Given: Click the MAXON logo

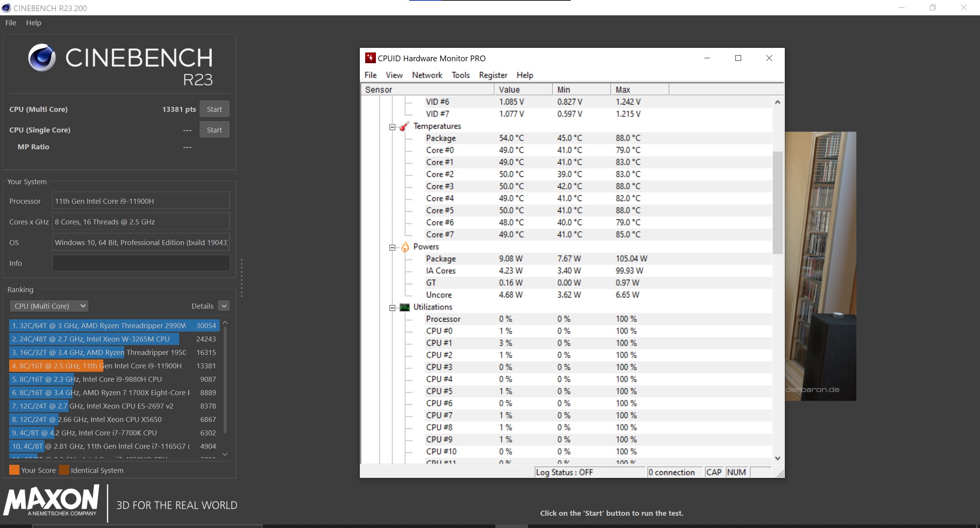Looking at the screenshot, I should [x=52, y=501].
